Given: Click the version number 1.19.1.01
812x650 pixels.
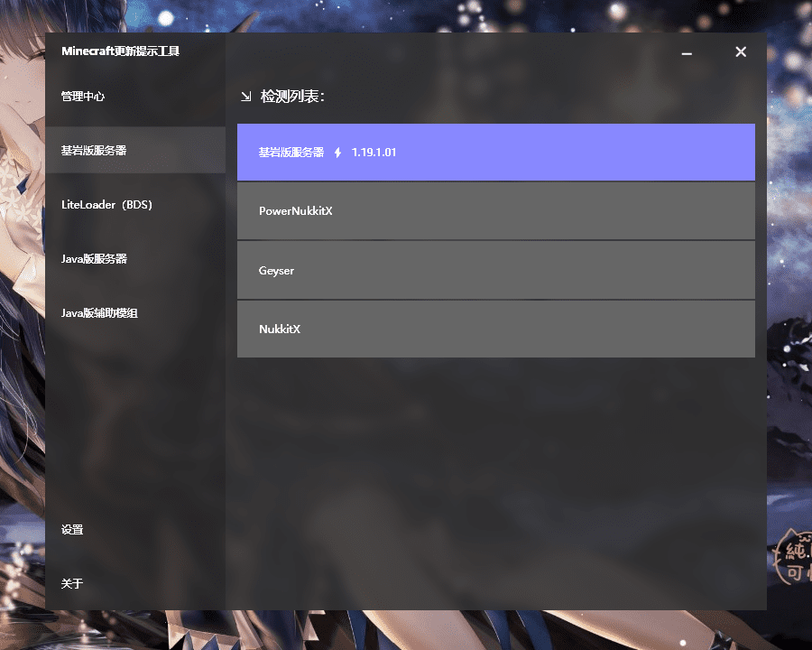Looking at the screenshot, I should coord(374,153).
